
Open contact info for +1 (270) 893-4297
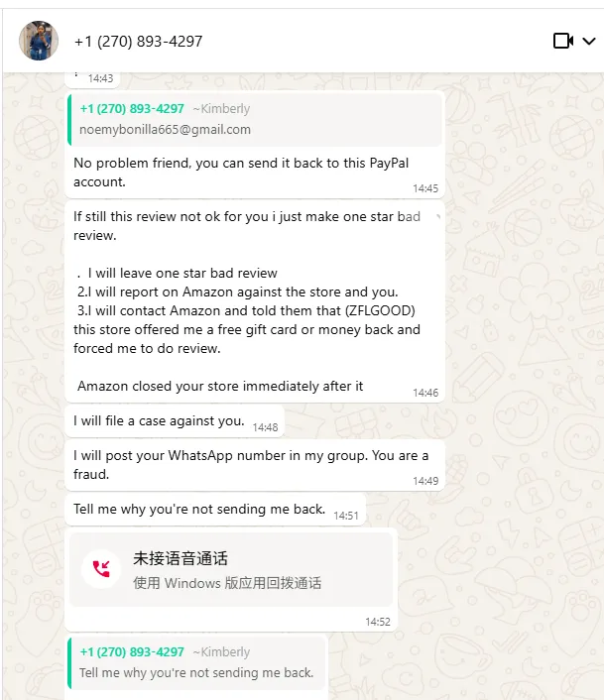pyautogui.click(x=138, y=42)
